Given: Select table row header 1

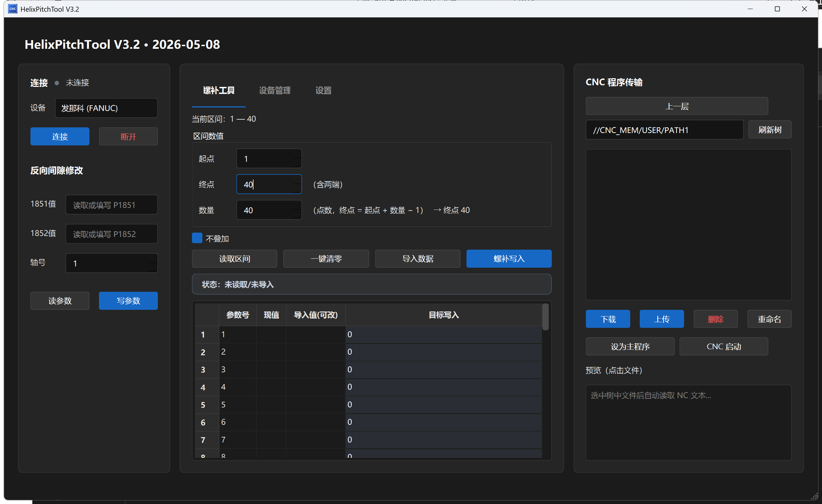Looking at the screenshot, I should [x=207, y=335].
